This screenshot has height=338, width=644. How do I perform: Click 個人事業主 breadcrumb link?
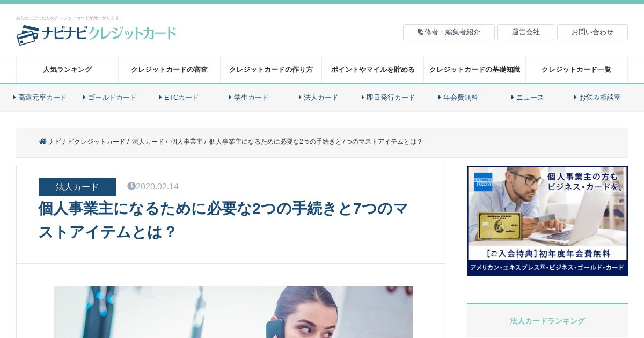[x=186, y=142]
